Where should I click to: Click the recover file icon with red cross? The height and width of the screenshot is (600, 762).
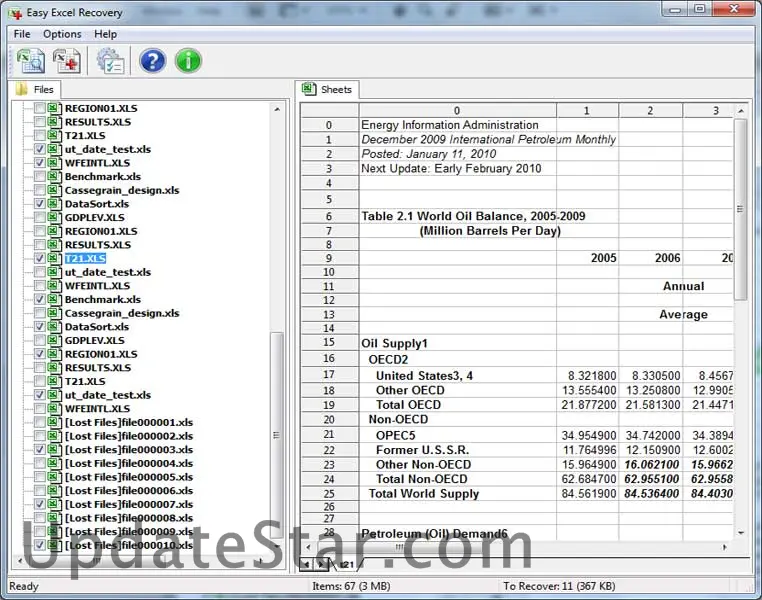[67, 61]
